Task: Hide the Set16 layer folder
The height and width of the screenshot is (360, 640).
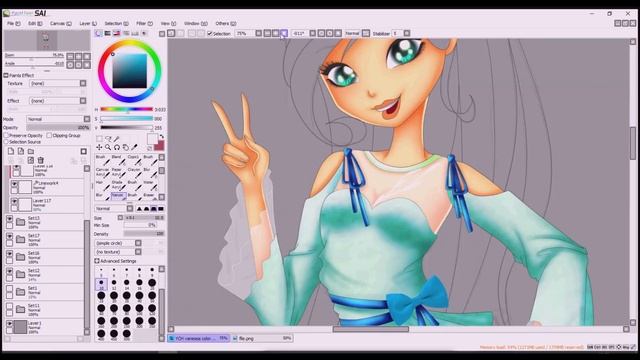Action: [9, 254]
